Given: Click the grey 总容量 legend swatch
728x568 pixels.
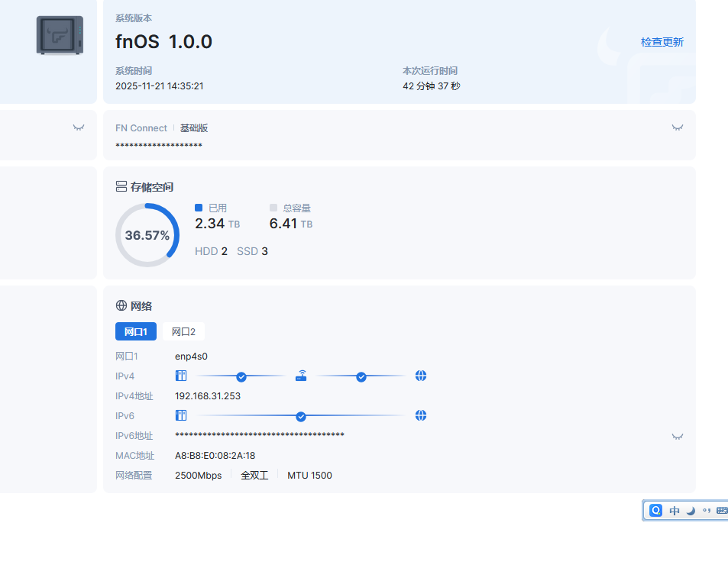Looking at the screenshot, I should 273,208.
